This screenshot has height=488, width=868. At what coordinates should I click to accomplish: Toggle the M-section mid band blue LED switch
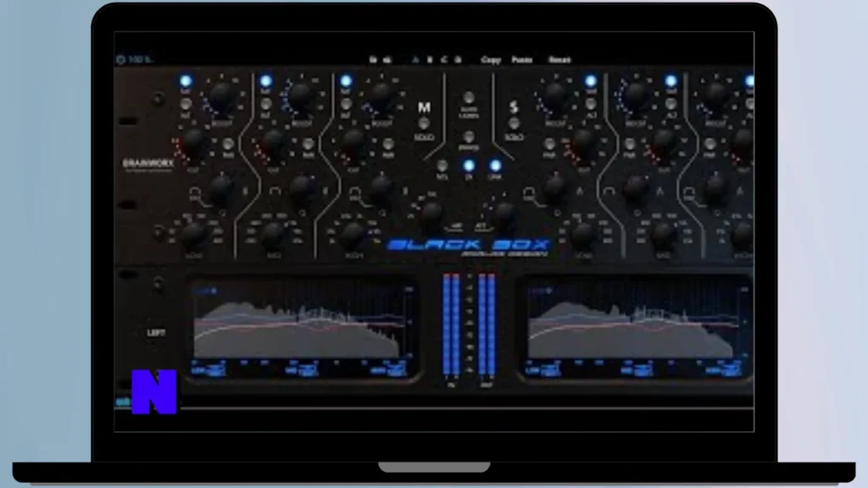(x=265, y=81)
